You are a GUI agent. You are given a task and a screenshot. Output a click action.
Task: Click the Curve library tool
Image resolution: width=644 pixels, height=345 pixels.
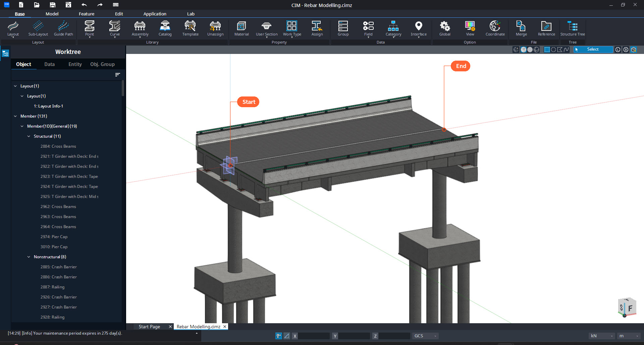point(115,29)
